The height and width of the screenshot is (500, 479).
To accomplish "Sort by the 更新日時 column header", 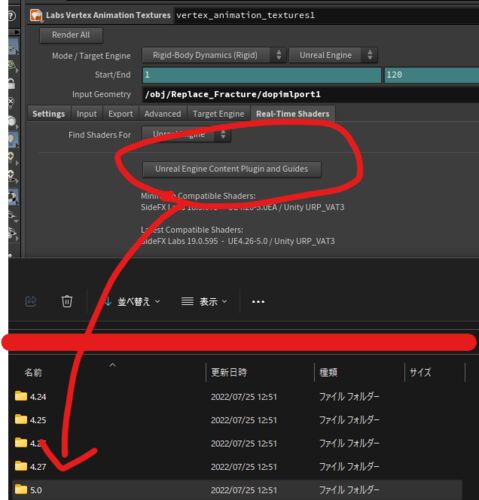I will pos(229,372).
